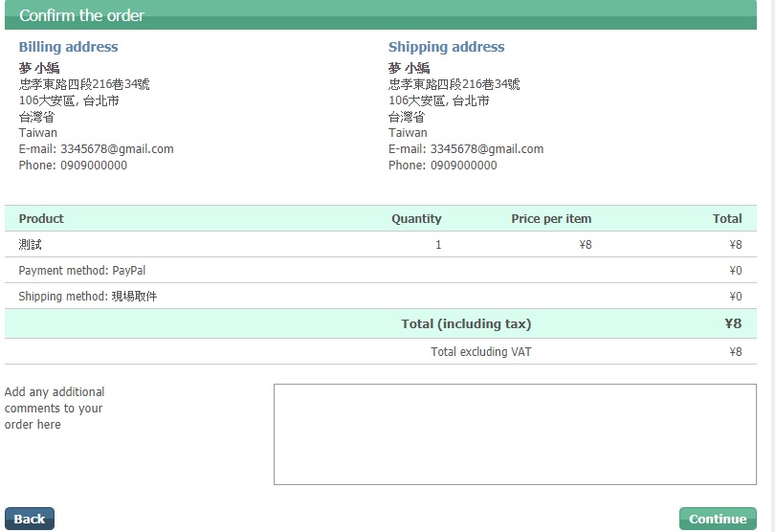The width and height of the screenshot is (775, 532).
Task: Select the shipping address e-mail line
Action: [x=466, y=149]
